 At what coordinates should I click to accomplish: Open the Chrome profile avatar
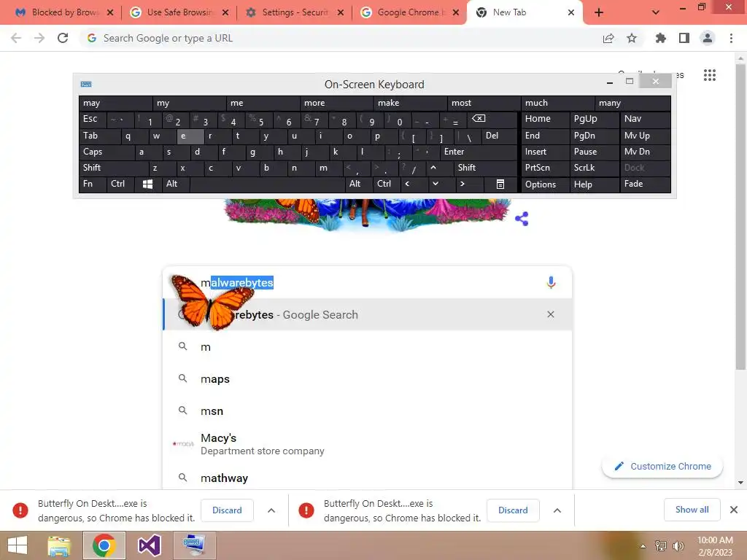tap(708, 38)
